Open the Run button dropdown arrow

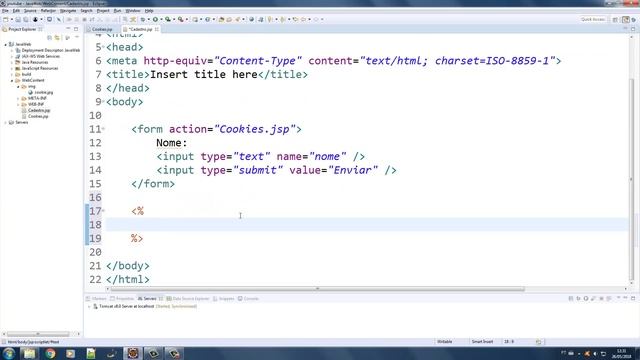click(x=161, y=19)
